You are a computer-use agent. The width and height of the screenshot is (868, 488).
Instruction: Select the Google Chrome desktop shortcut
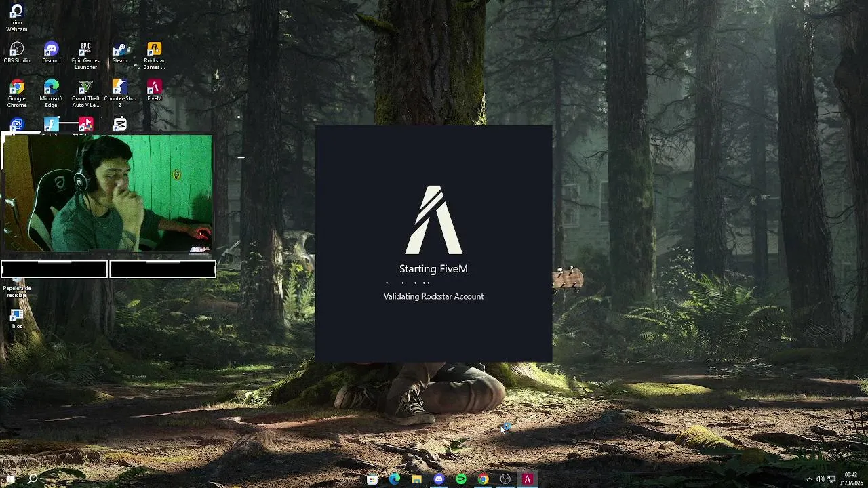[17, 94]
